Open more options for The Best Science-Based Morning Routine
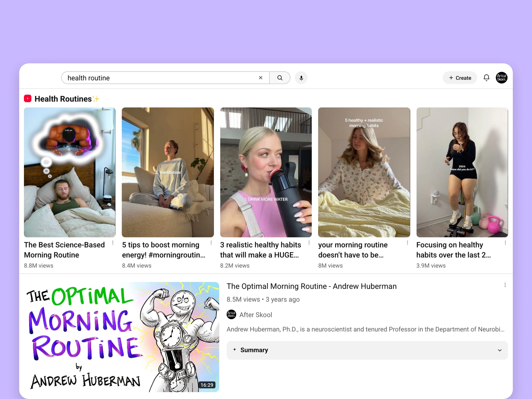This screenshot has height=399, width=532. [113, 243]
